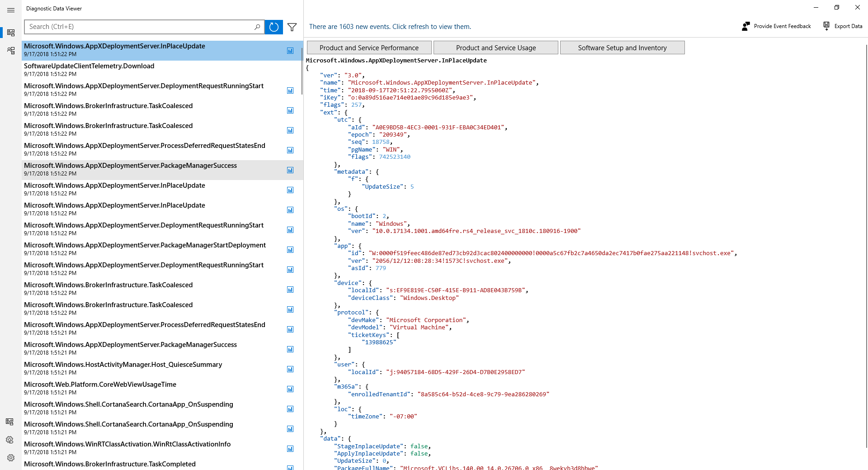Focus the Search (Ctrl+E) input box
The width and height of the screenshot is (868, 470).
click(x=139, y=27)
